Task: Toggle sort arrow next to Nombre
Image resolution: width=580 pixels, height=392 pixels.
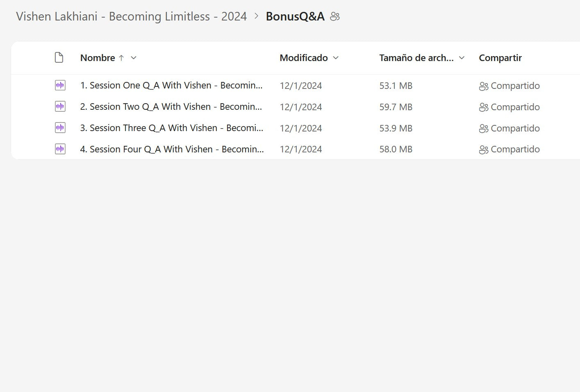Action: pos(121,58)
